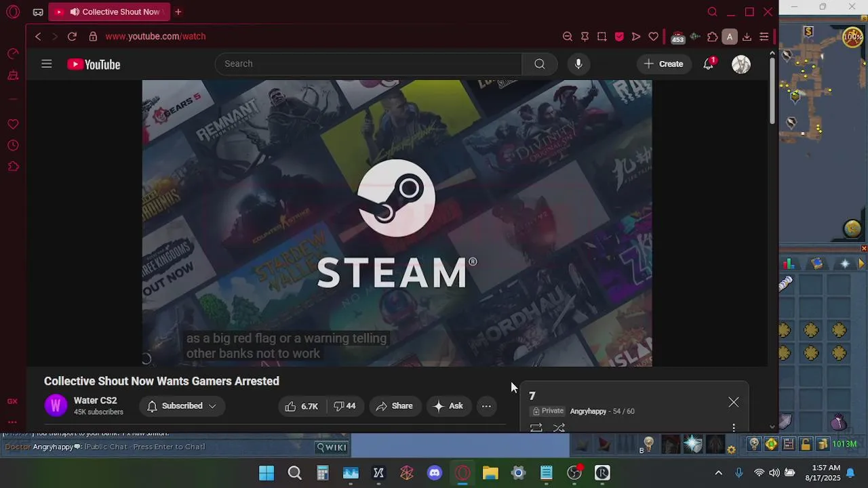
Task: Toggle playlist shuffle icon
Action: pyautogui.click(x=559, y=428)
